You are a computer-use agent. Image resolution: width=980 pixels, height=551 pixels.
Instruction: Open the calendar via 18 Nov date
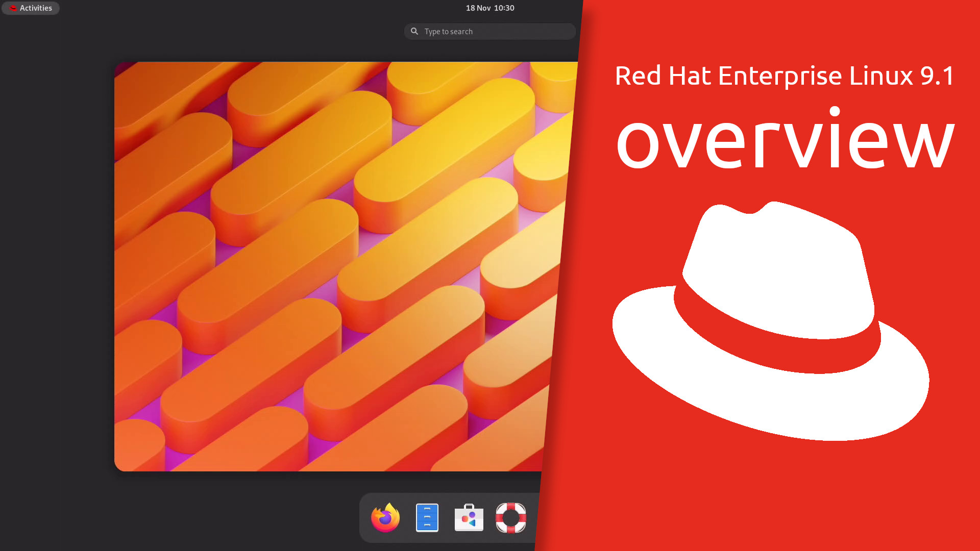click(x=478, y=8)
